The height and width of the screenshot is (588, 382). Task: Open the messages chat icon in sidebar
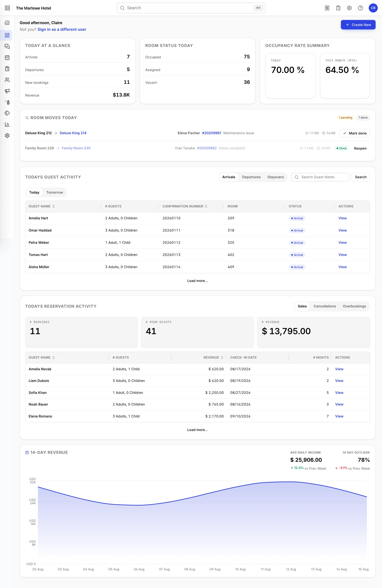[x=7, y=46]
